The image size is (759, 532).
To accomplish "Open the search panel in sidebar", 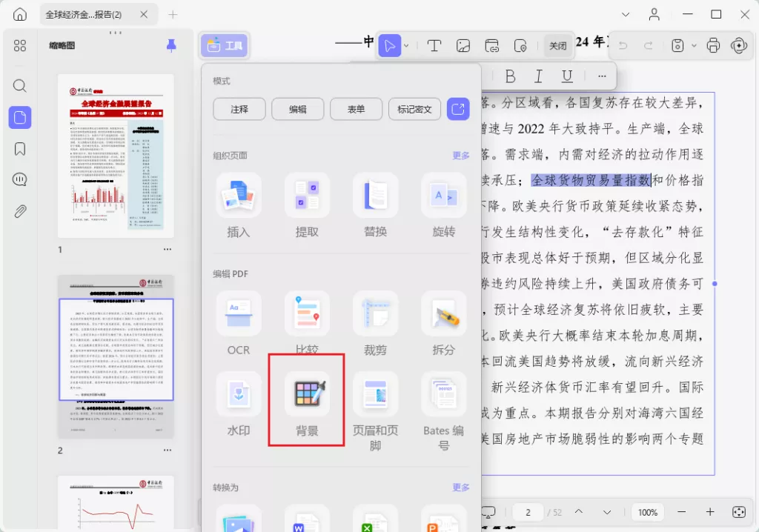I will tap(19, 85).
